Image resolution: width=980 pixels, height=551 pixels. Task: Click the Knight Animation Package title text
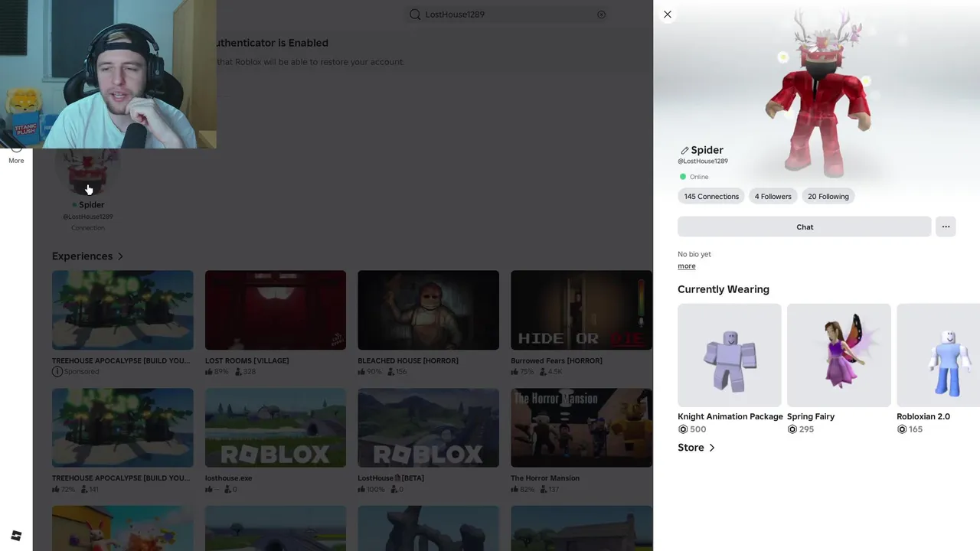pyautogui.click(x=730, y=417)
